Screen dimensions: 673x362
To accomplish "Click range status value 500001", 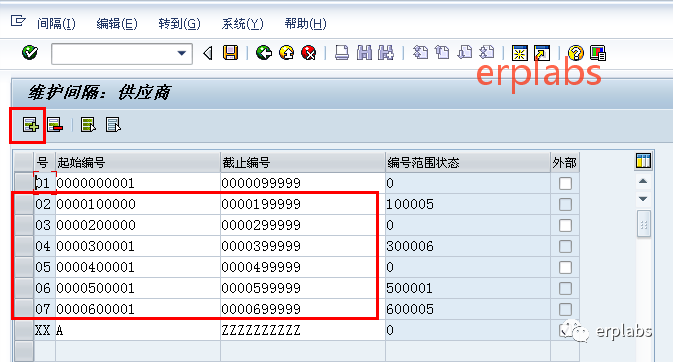I will coord(409,288).
